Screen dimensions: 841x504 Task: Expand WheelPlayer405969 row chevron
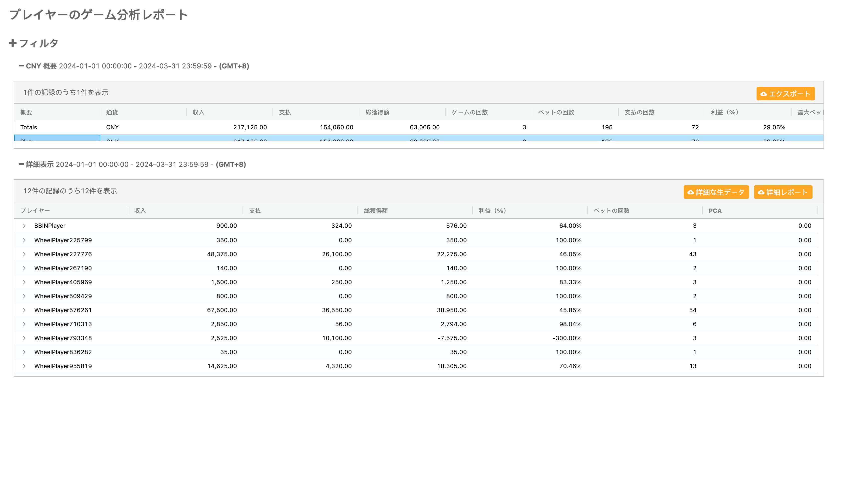tap(24, 282)
